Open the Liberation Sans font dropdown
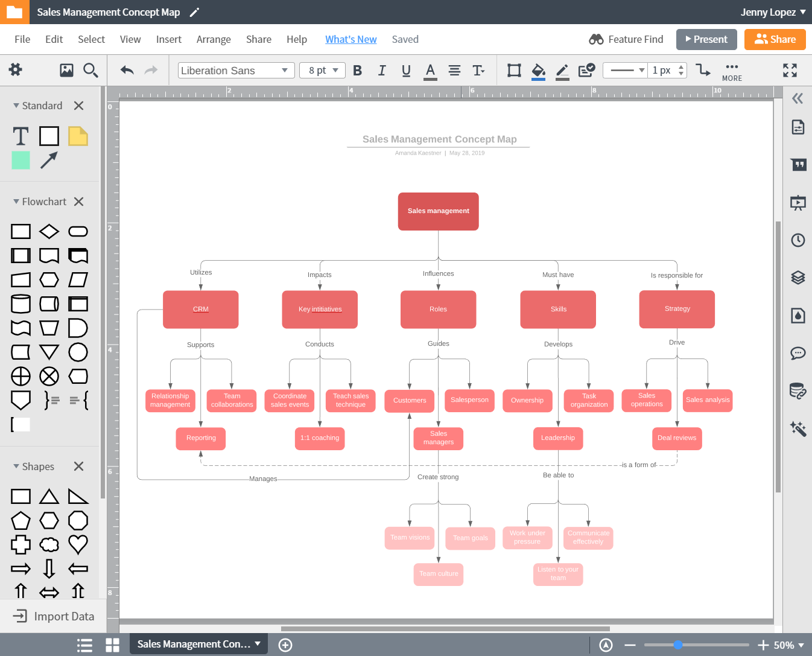This screenshot has width=812, height=656. [x=236, y=71]
